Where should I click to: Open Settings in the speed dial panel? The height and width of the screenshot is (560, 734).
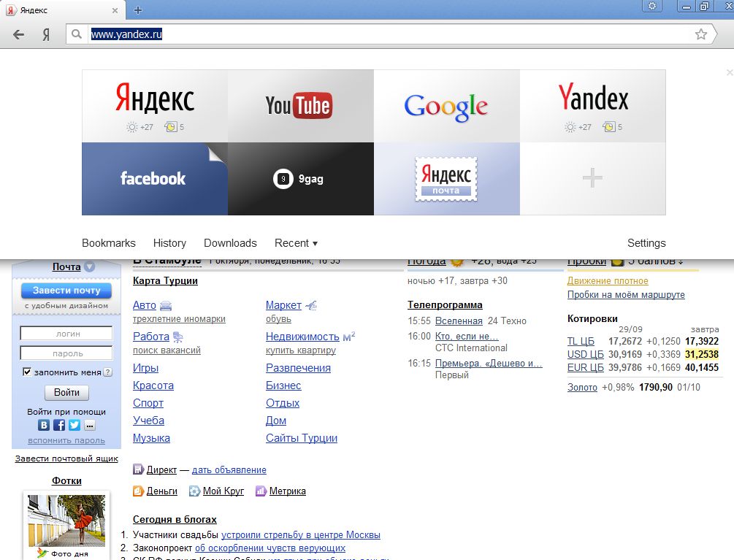646,243
